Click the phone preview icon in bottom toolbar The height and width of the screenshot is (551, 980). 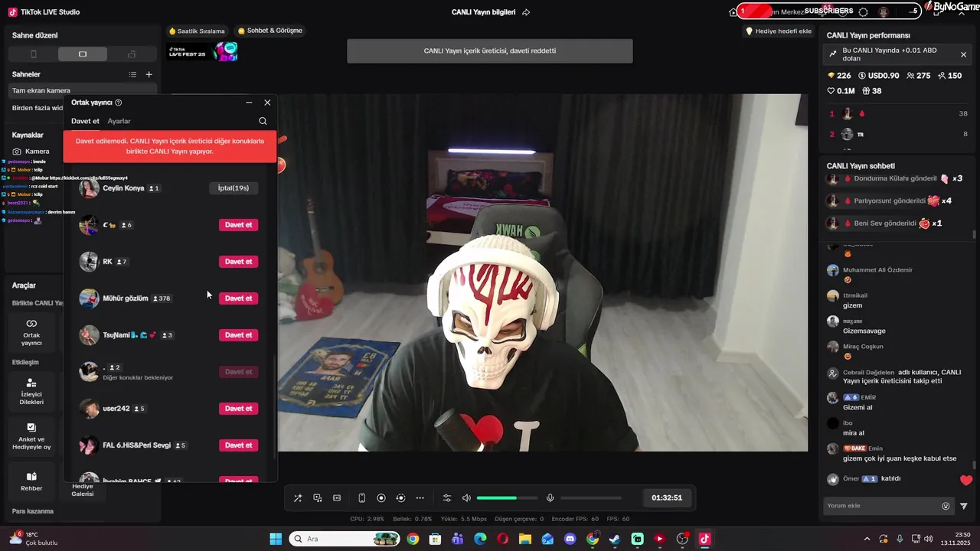click(x=362, y=498)
